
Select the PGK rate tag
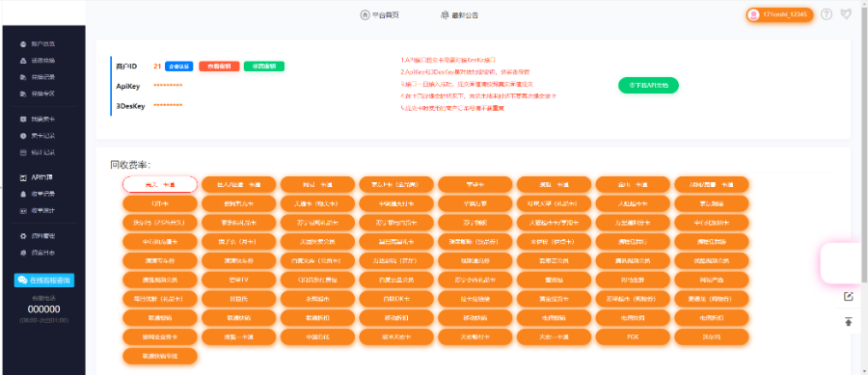[x=633, y=336]
